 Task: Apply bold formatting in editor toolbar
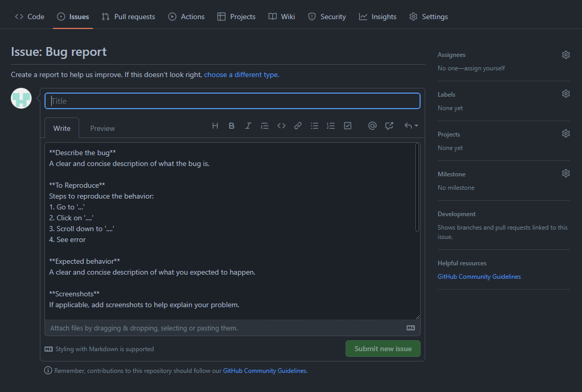click(x=231, y=126)
